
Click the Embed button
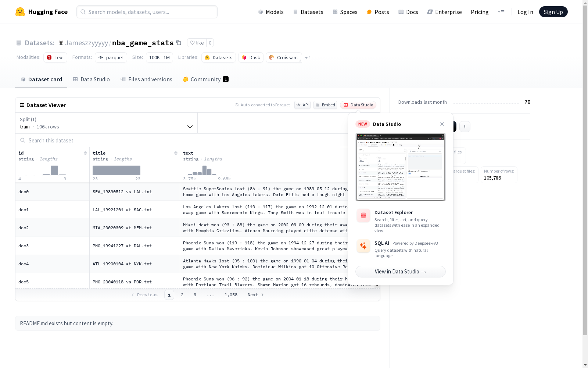325,105
